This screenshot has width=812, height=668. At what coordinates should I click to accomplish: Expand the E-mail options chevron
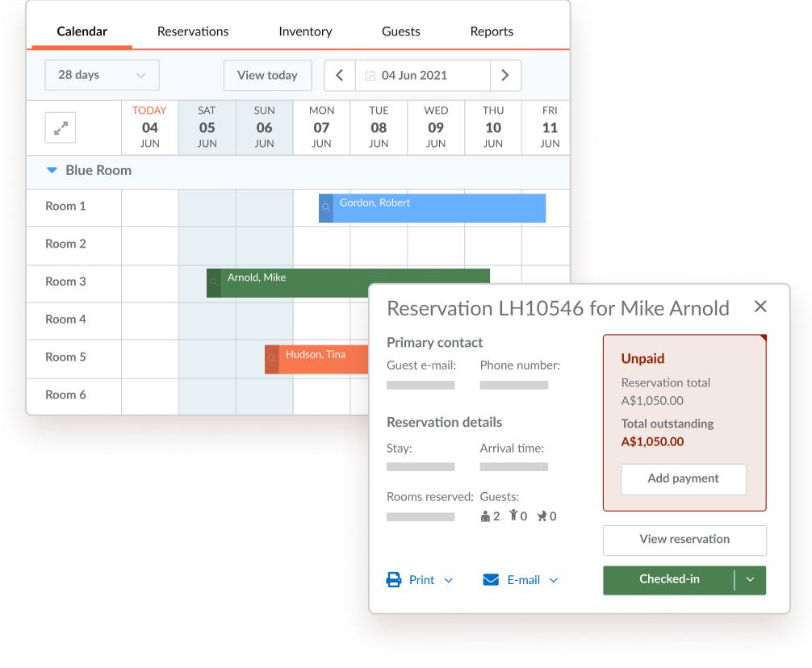click(x=554, y=580)
